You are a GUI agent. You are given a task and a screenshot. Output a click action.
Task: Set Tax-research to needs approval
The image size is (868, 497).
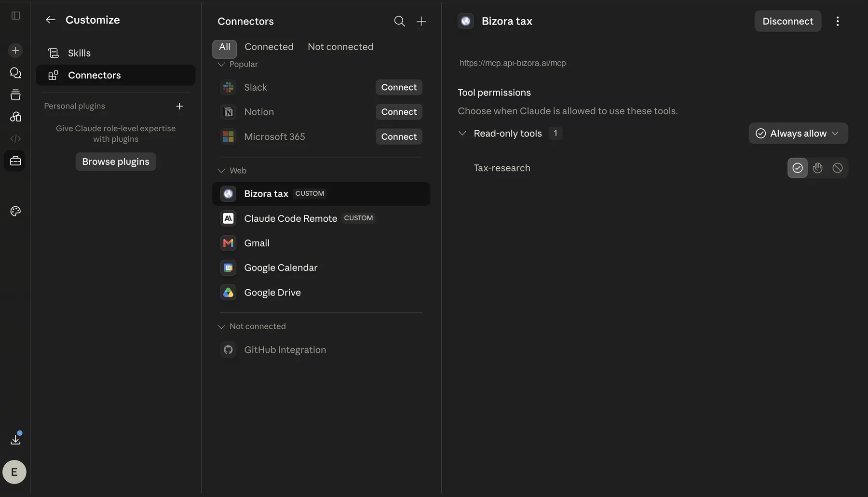tap(818, 168)
